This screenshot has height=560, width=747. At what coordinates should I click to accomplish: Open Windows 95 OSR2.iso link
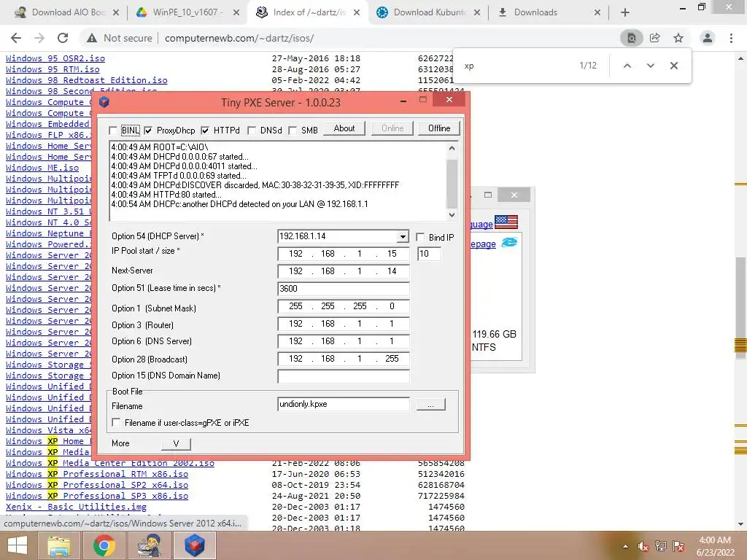pyautogui.click(x=55, y=58)
